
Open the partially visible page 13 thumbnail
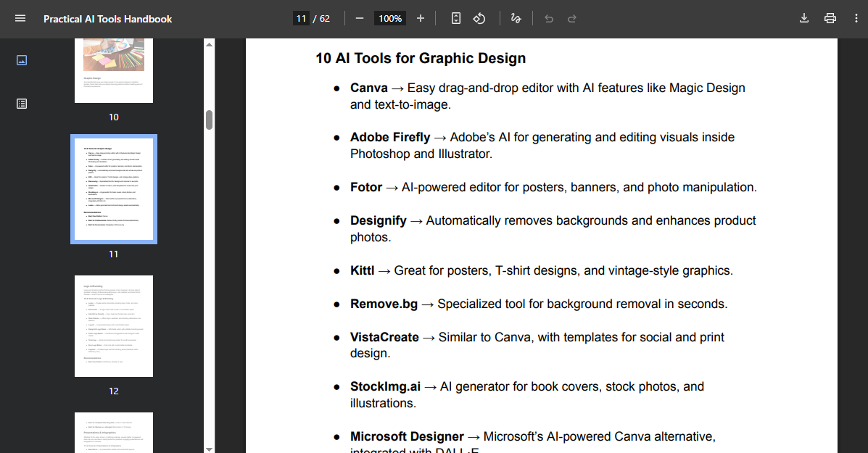[113, 433]
